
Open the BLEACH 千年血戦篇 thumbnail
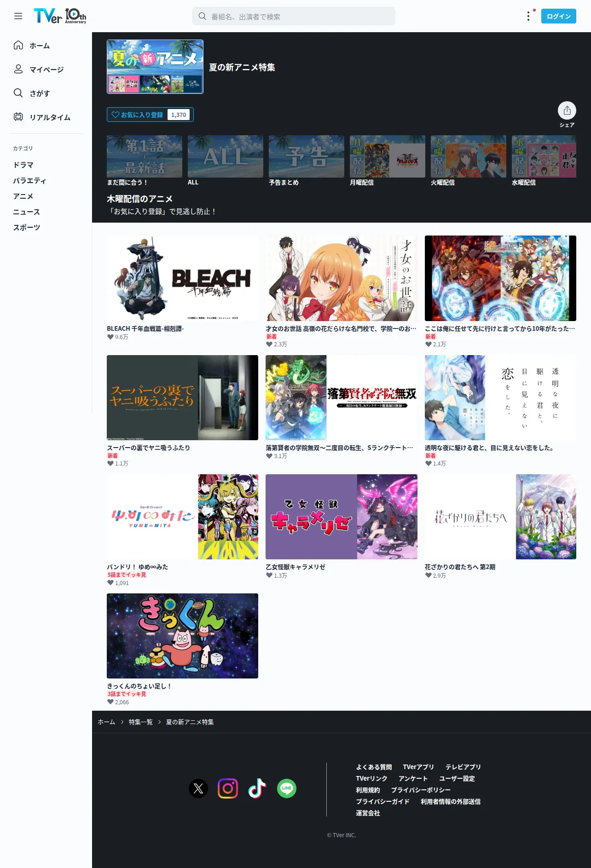coord(182,278)
